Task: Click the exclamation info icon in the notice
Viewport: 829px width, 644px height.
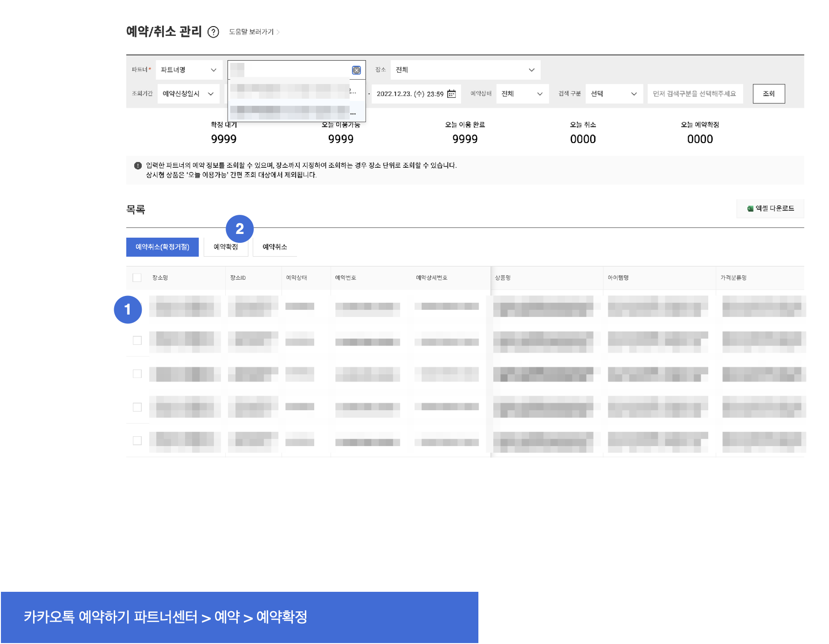Action: pyautogui.click(x=138, y=165)
